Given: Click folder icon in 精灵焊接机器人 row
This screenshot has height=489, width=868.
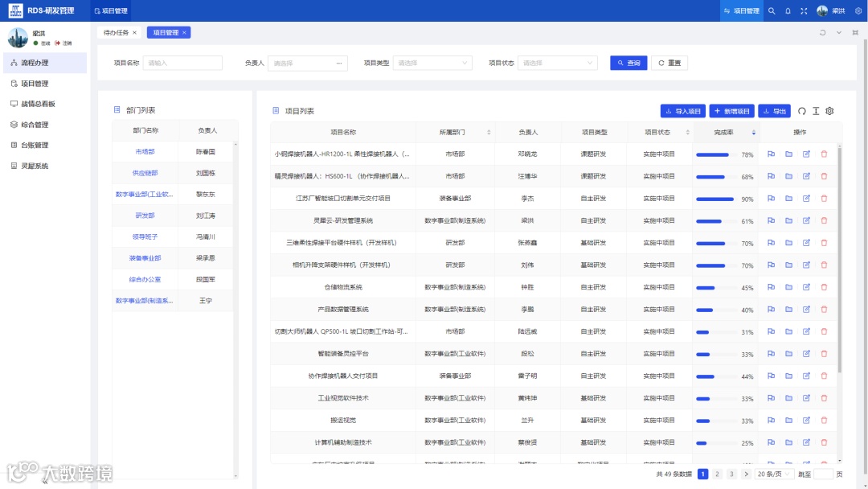Looking at the screenshot, I should coord(789,176).
